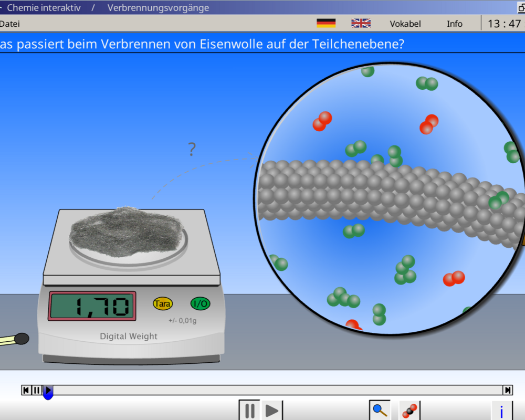Click the matchstick beside the scale
The height and width of the screenshot is (420, 525).
14,340
